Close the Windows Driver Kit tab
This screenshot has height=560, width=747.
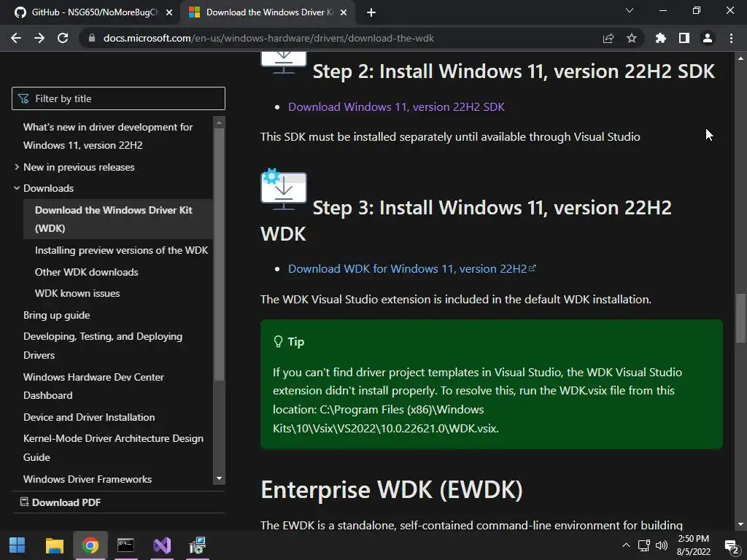click(x=343, y=12)
